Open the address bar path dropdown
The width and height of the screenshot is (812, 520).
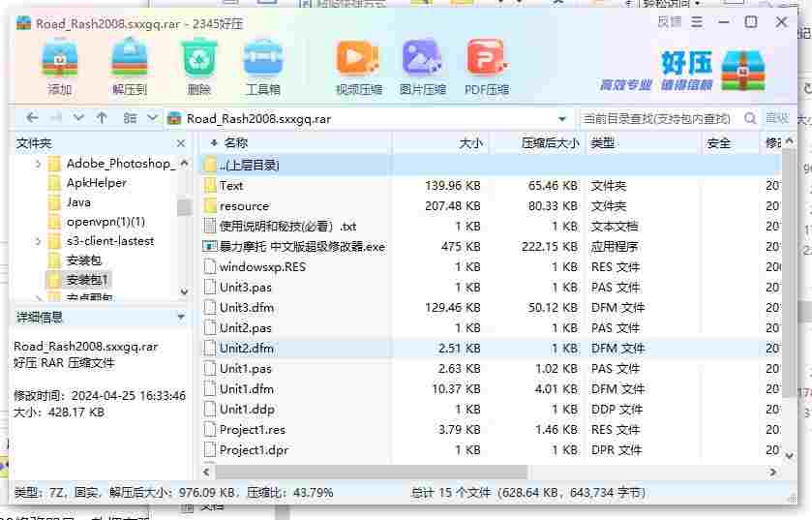[x=562, y=118]
